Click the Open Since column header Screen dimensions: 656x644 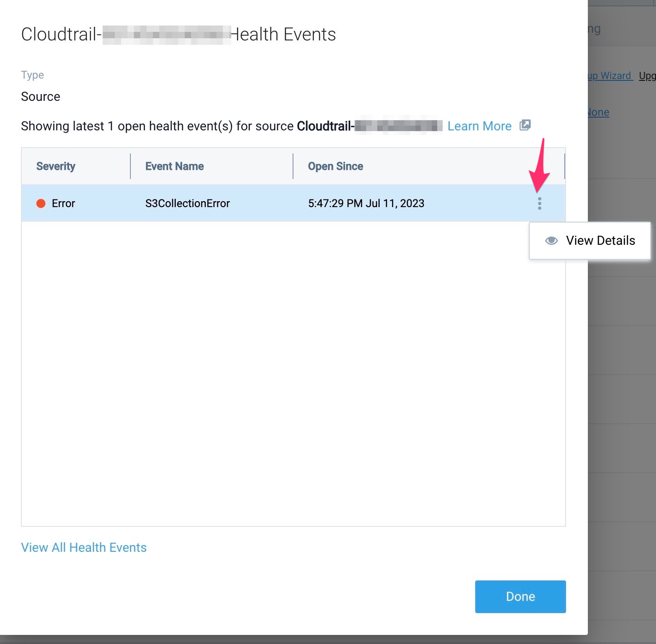point(335,166)
